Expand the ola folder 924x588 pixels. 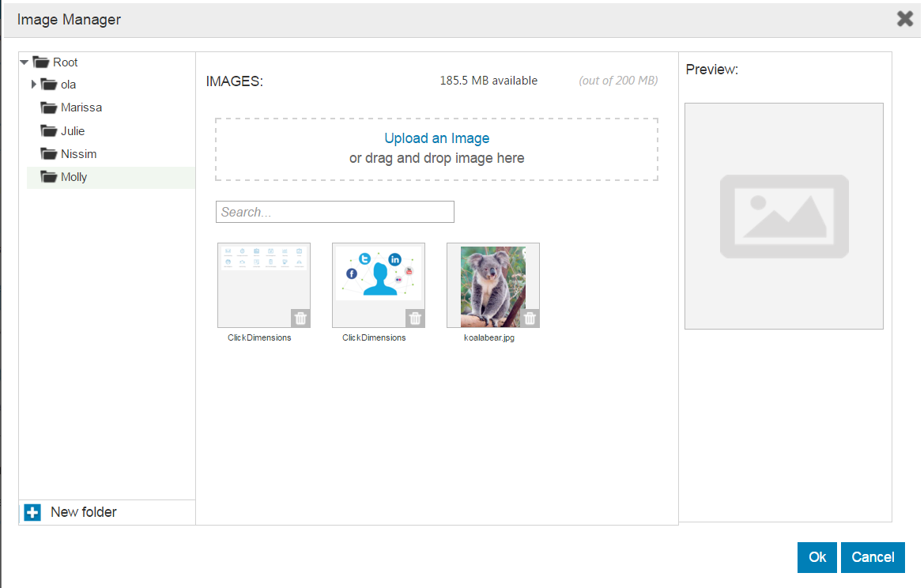pos(33,85)
